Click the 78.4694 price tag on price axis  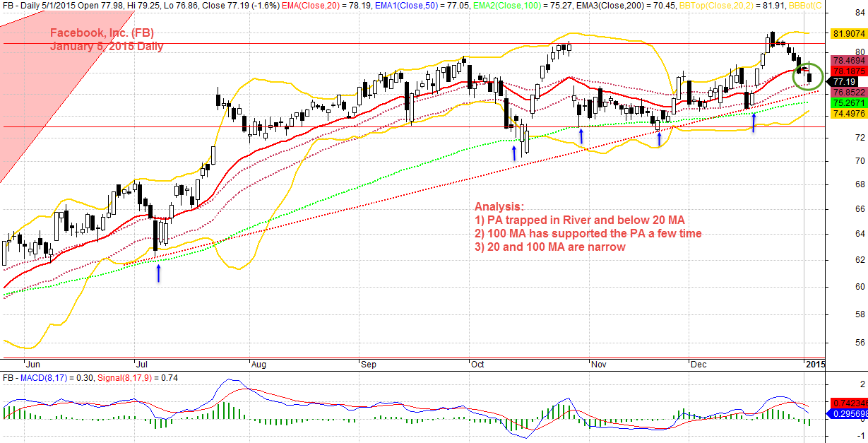[x=849, y=61]
